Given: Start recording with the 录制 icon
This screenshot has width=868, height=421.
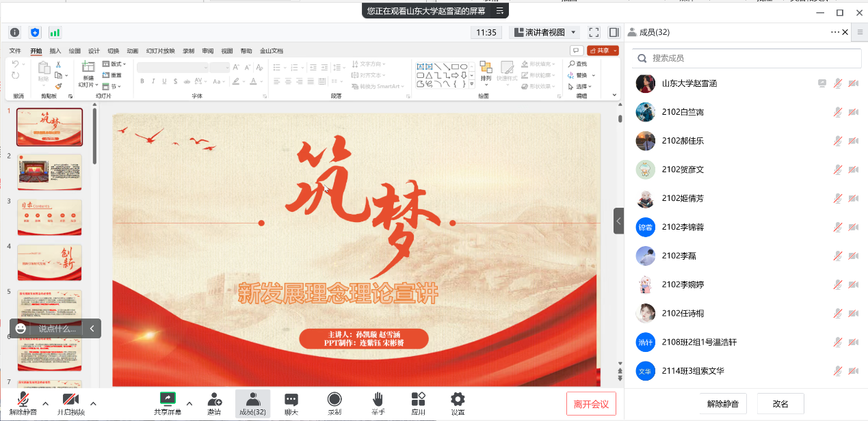Looking at the screenshot, I should (334, 403).
